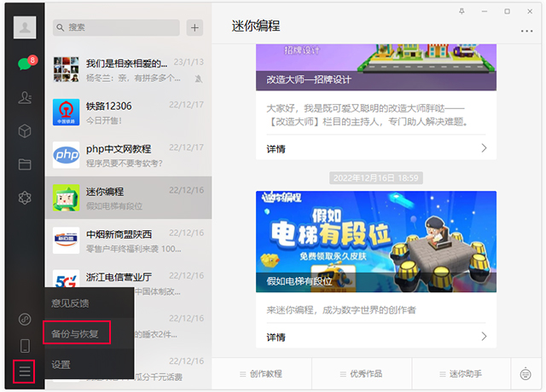
Task: Click the 今日开售! message preview
Action: [104, 121]
